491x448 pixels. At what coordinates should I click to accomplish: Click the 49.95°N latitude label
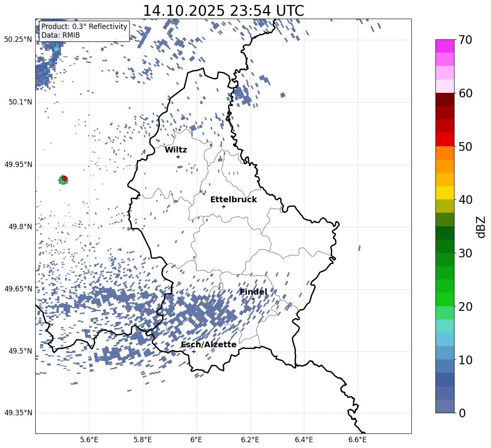click(x=18, y=164)
